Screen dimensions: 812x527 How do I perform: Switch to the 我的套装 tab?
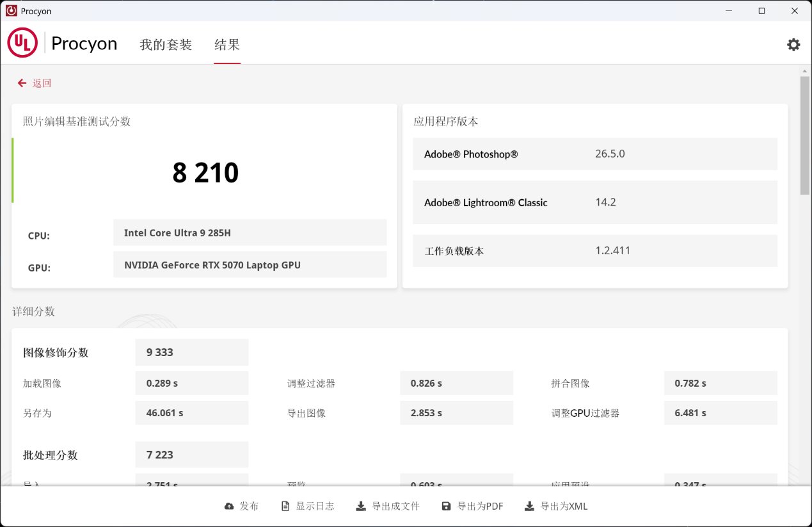[x=166, y=45]
